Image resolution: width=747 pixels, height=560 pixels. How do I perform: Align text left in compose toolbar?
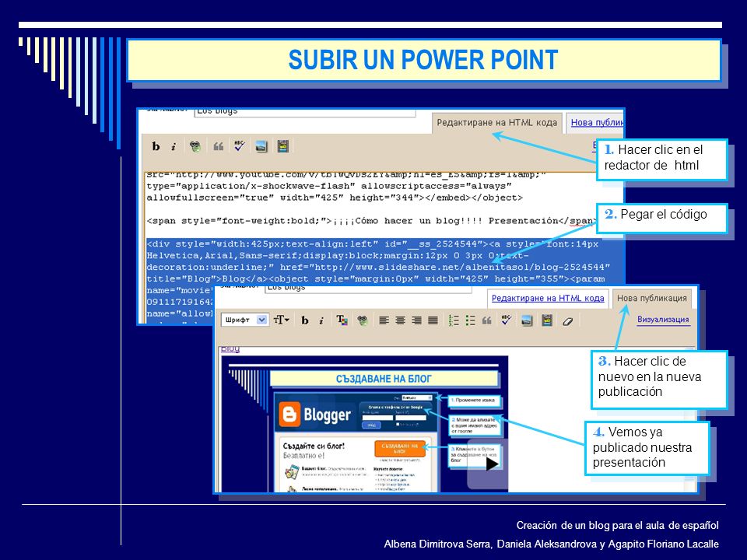tap(384, 320)
